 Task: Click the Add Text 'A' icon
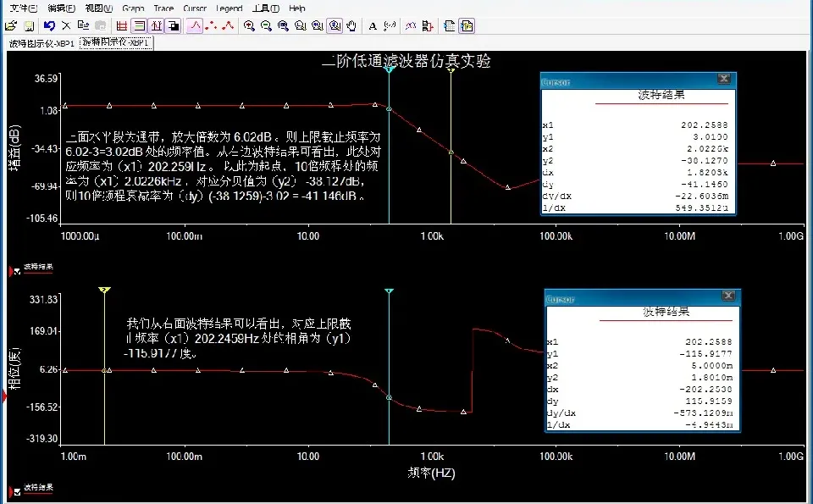[x=373, y=25]
